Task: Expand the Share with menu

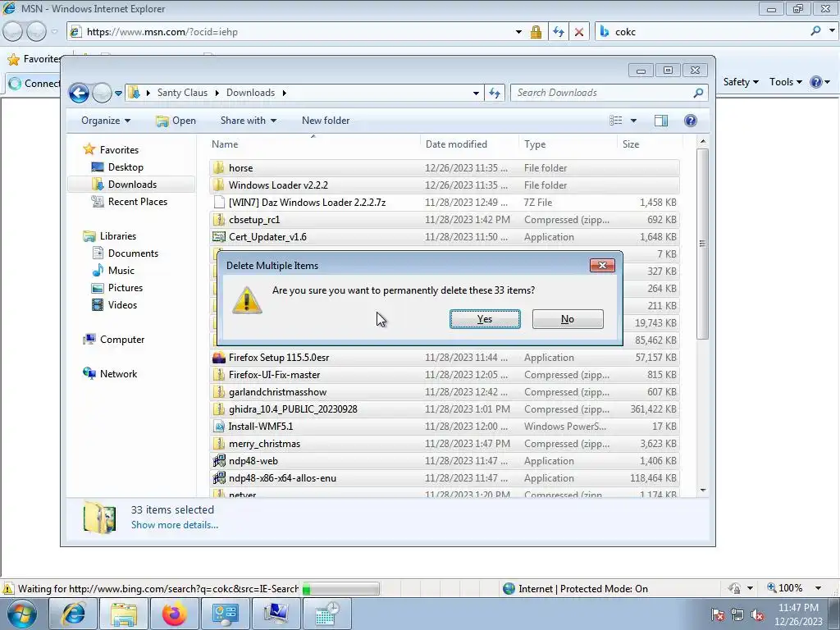Action: [x=249, y=121]
